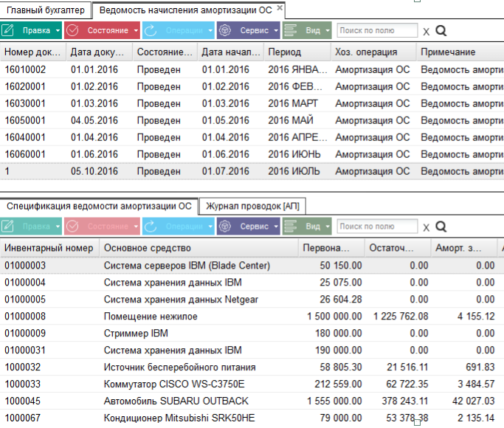Viewport: 504px width, 428px height.
Task: Click the magnifier search icon in upper toolbar
Action: point(441,31)
